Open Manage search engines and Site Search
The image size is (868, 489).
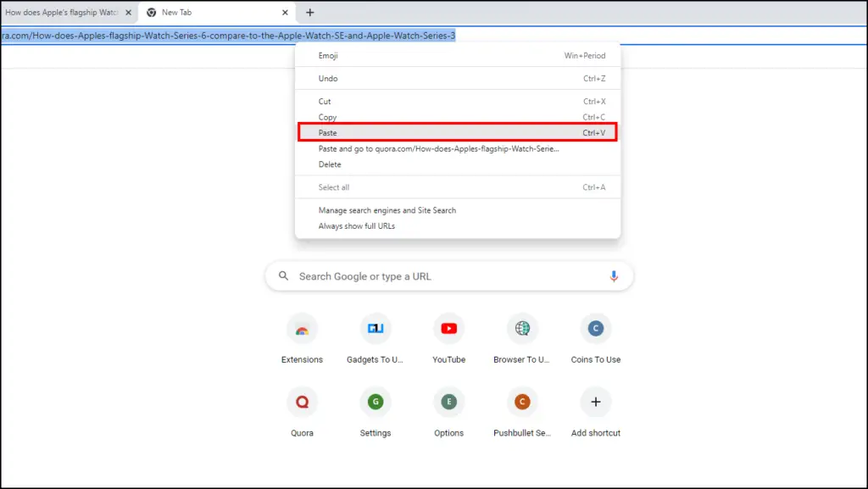pos(458,210)
